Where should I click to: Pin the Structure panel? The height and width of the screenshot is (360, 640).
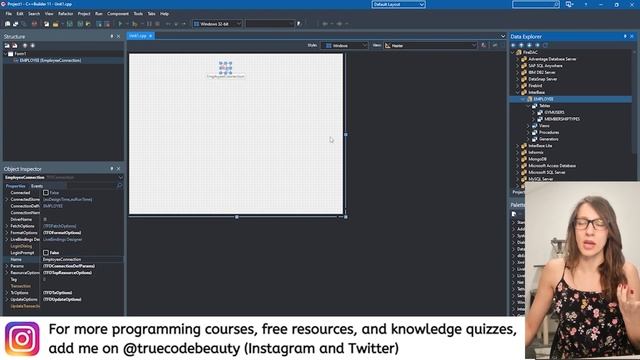(112, 36)
